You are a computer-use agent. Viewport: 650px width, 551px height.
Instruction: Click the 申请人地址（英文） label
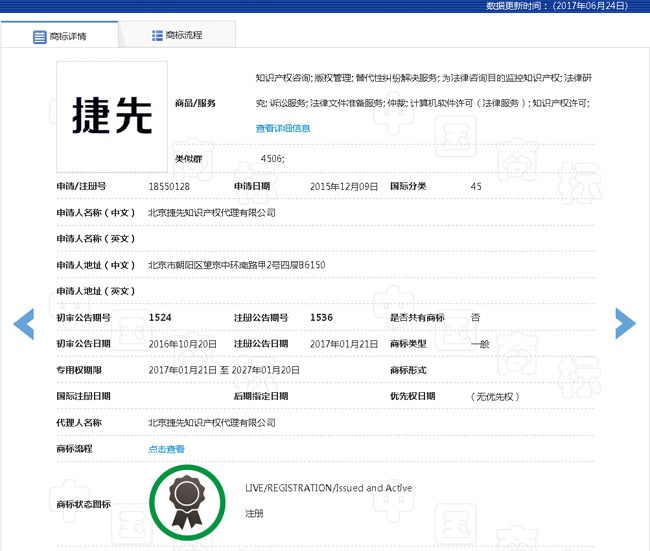click(x=96, y=291)
